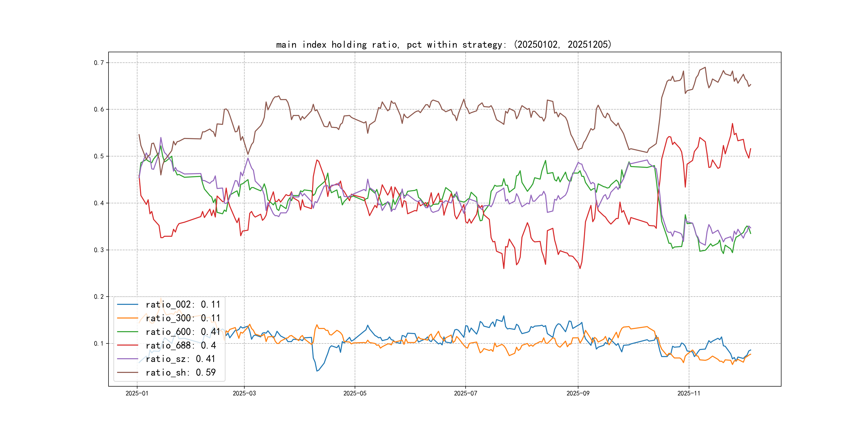
Task: Click the 2025-09 x-axis tick label
Action: click(578, 393)
